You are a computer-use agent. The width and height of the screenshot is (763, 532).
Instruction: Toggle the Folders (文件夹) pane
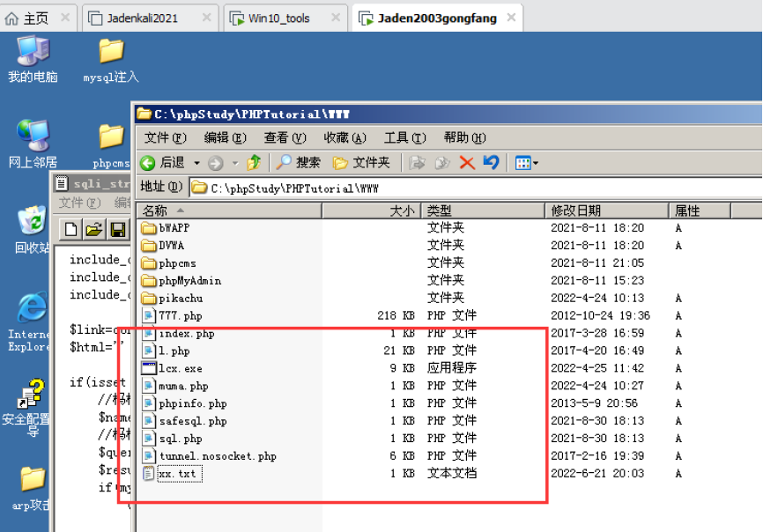[361, 163]
